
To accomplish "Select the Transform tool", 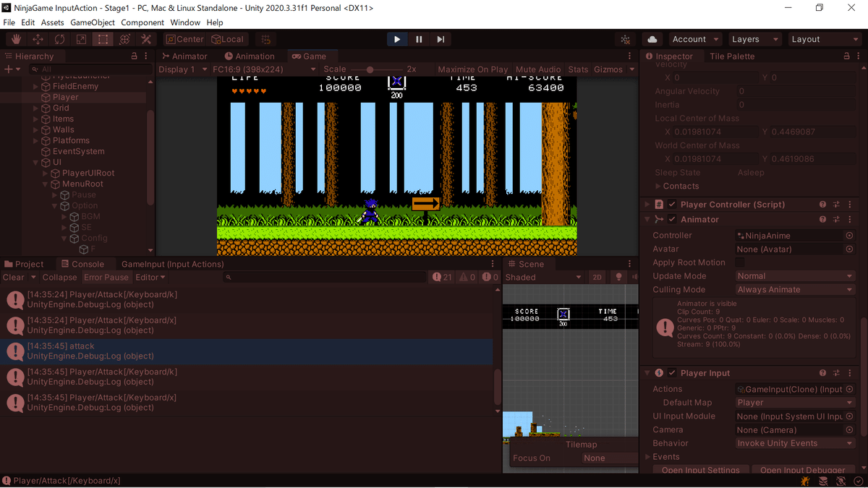I will click(124, 39).
